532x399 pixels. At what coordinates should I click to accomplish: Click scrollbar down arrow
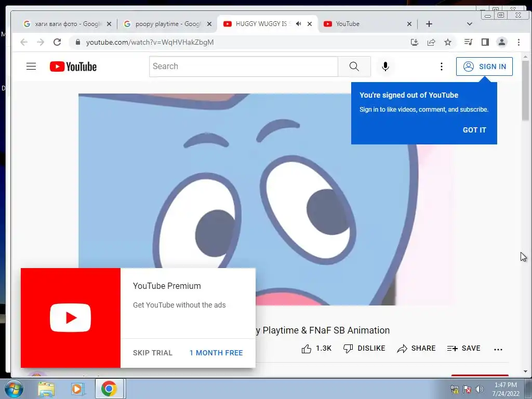[525, 371]
